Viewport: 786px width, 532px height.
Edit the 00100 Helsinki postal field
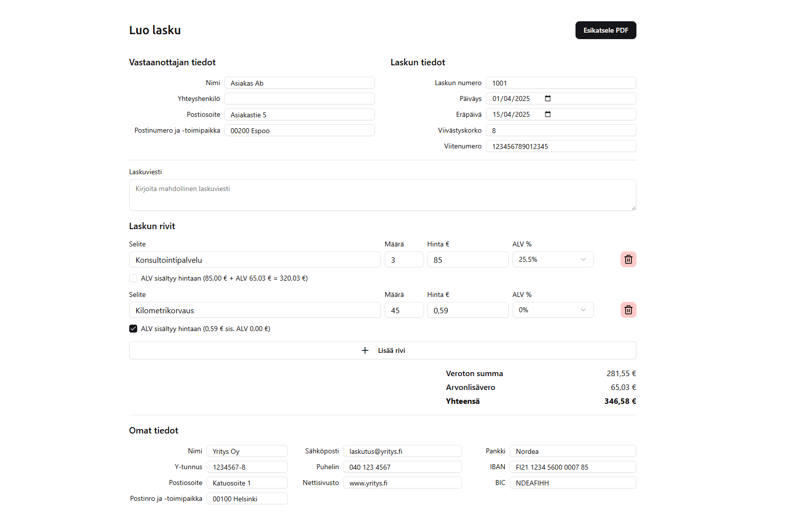(x=247, y=498)
